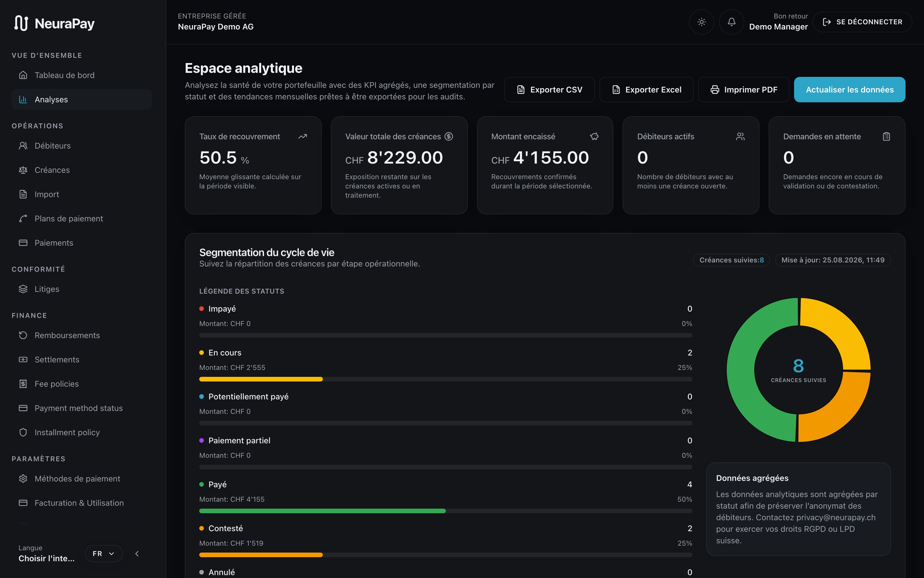The width and height of the screenshot is (924, 578).
Task: Toggle the light/dark theme sun icon
Action: pyautogui.click(x=701, y=22)
